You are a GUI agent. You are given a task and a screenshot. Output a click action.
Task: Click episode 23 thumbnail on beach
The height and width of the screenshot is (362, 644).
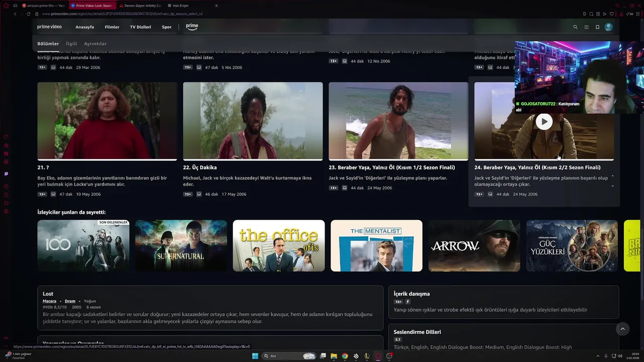[x=398, y=121]
